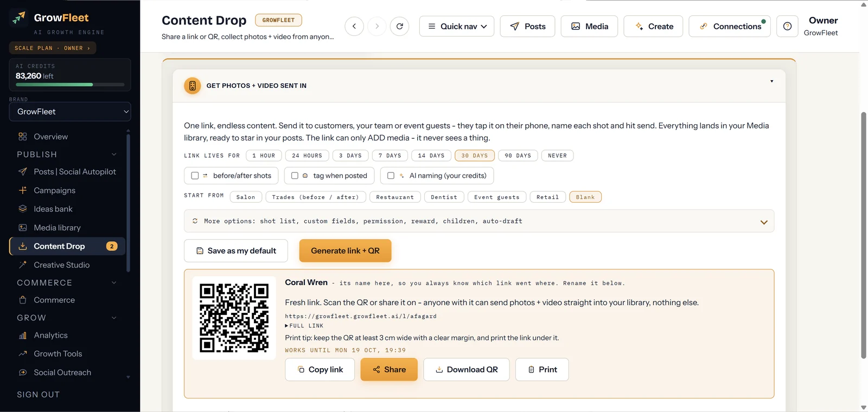
Task: Click the Copy link button
Action: 320,370
